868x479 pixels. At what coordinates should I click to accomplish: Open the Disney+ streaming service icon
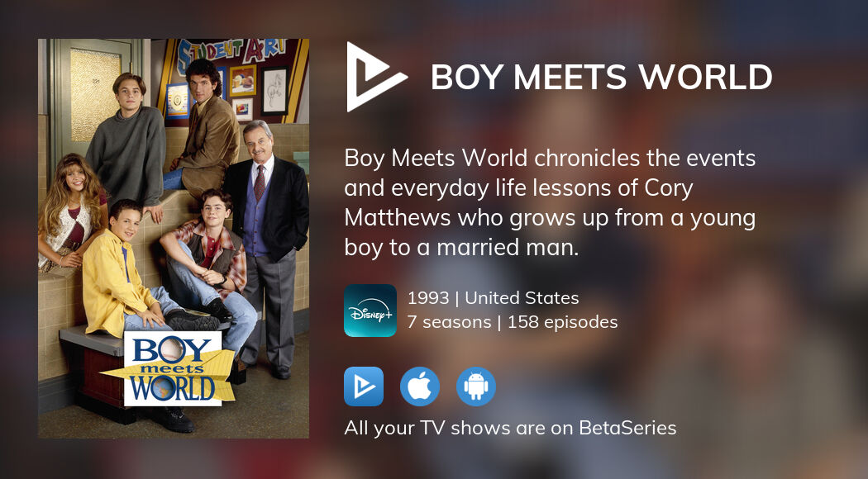coord(370,311)
